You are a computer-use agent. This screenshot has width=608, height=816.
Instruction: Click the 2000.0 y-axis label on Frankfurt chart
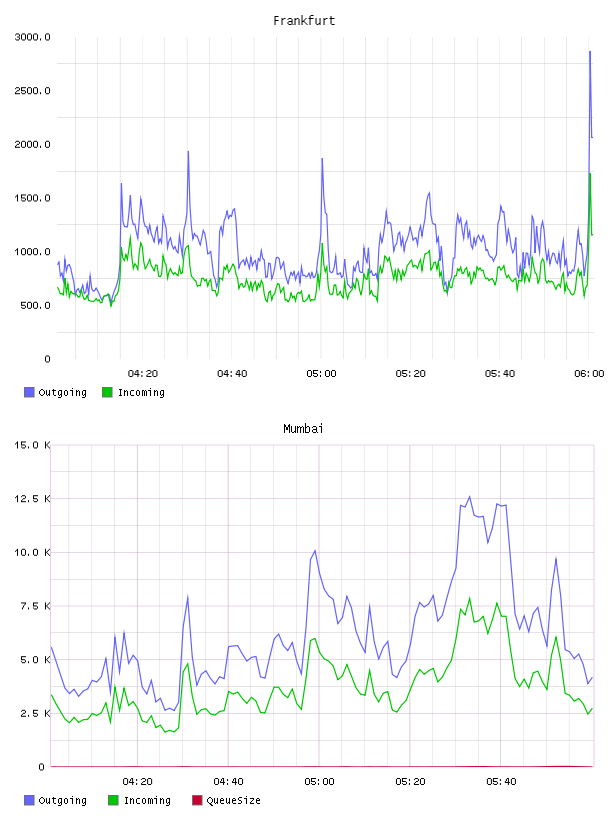tap(32, 144)
